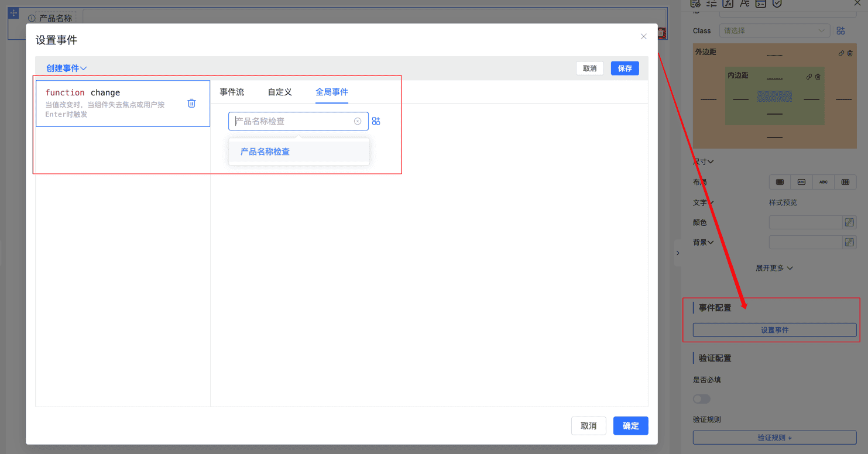Open the Class 请选择 dropdown
868x454 pixels.
(775, 31)
